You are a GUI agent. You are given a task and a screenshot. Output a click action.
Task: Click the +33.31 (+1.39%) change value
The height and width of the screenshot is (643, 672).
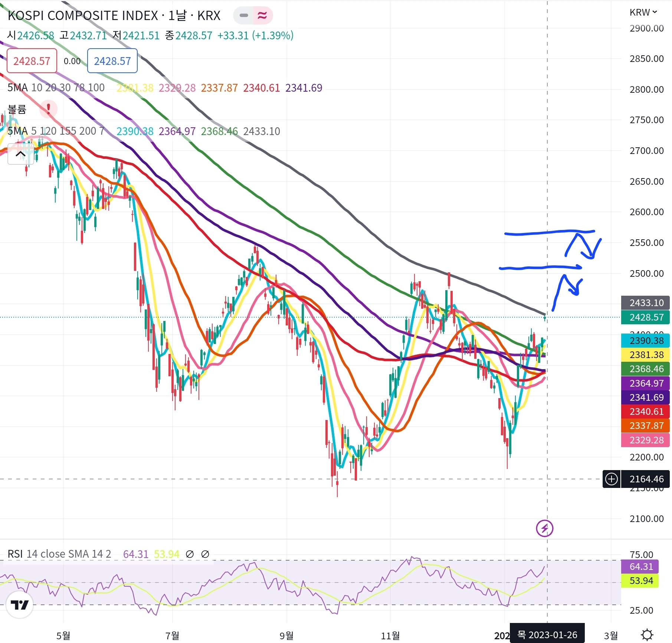click(255, 35)
